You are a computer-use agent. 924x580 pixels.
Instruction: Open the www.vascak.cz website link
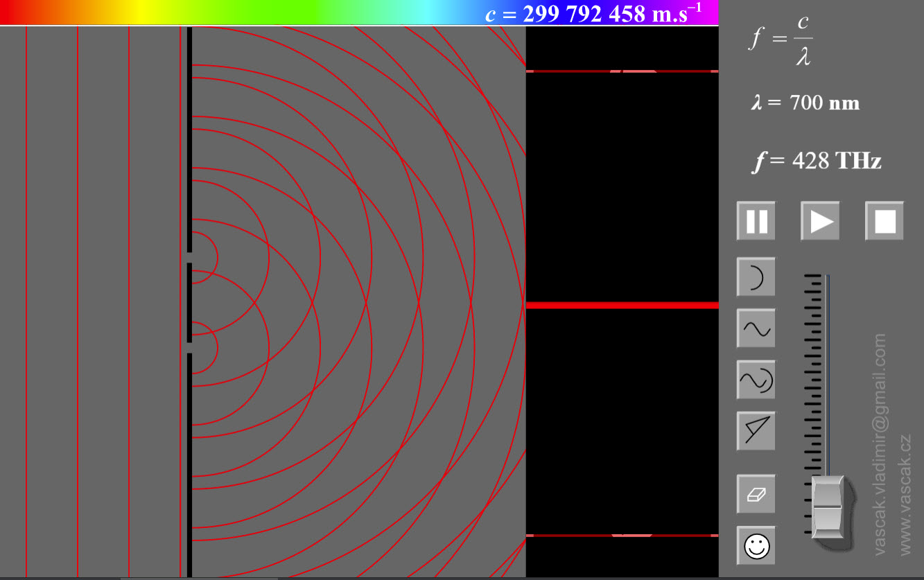click(x=905, y=495)
